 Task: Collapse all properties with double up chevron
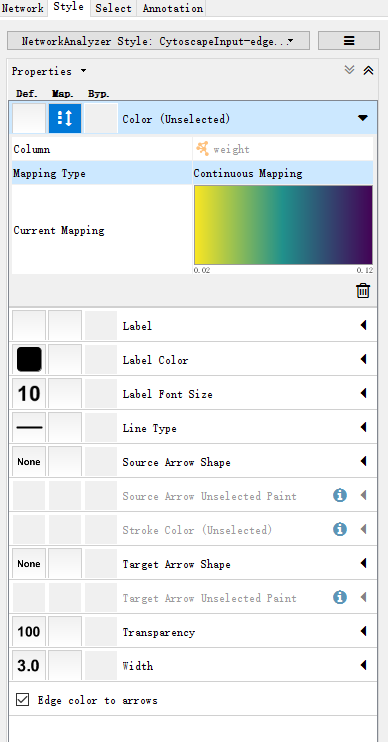point(368,71)
